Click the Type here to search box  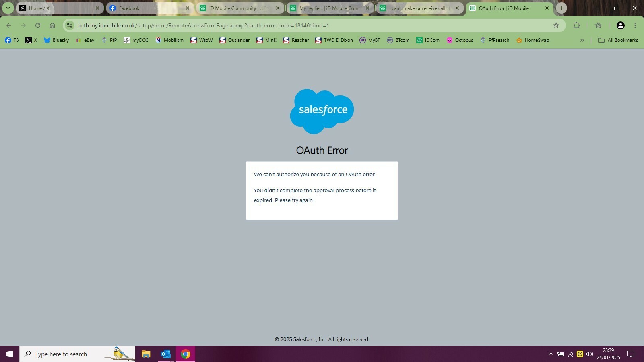pos(77,354)
